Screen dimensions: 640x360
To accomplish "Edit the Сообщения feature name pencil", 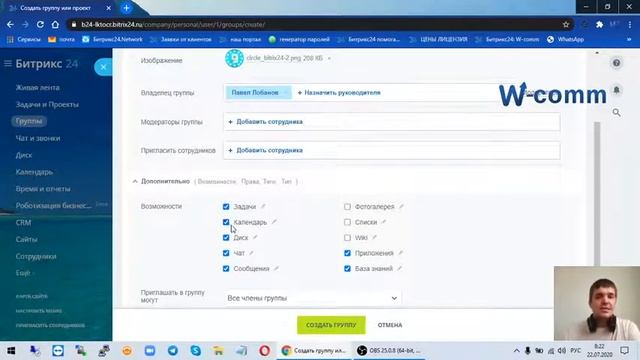I will [x=276, y=269].
